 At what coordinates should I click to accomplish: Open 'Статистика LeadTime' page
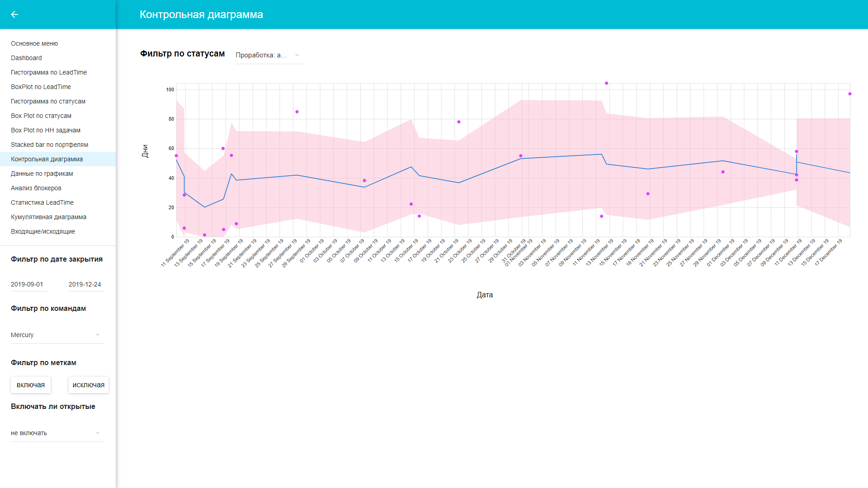pos(42,202)
